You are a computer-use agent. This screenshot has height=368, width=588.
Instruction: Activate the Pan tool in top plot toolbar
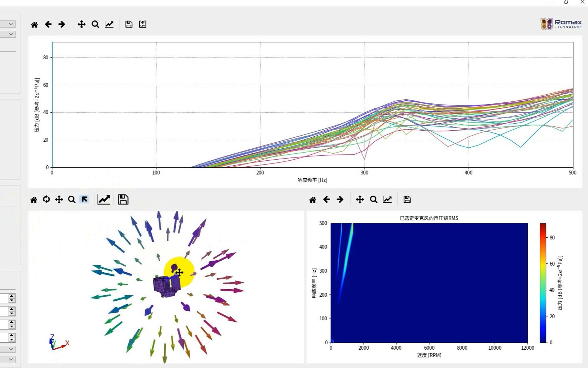tap(81, 24)
